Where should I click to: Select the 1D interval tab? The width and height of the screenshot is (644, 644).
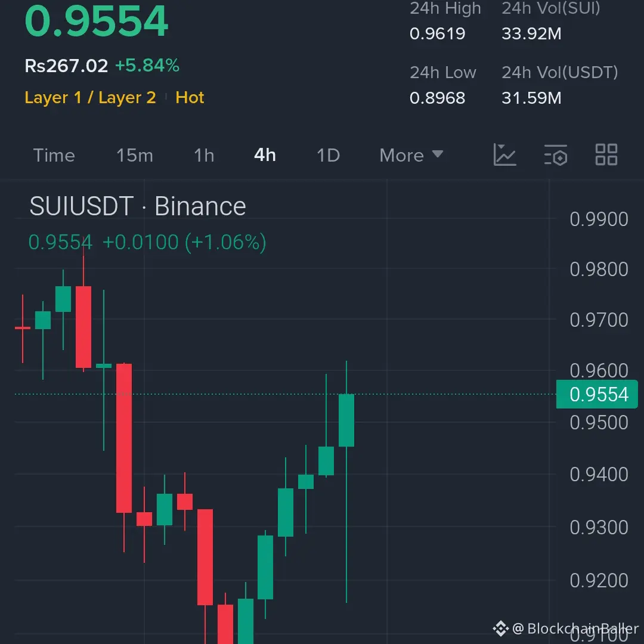[x=328, y=155]
